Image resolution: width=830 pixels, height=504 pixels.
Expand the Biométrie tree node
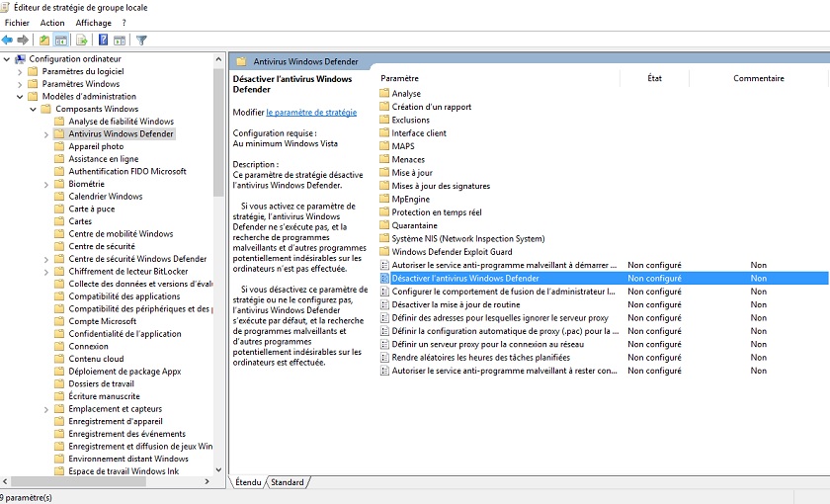pyautogui.click(x=46, y=184)
